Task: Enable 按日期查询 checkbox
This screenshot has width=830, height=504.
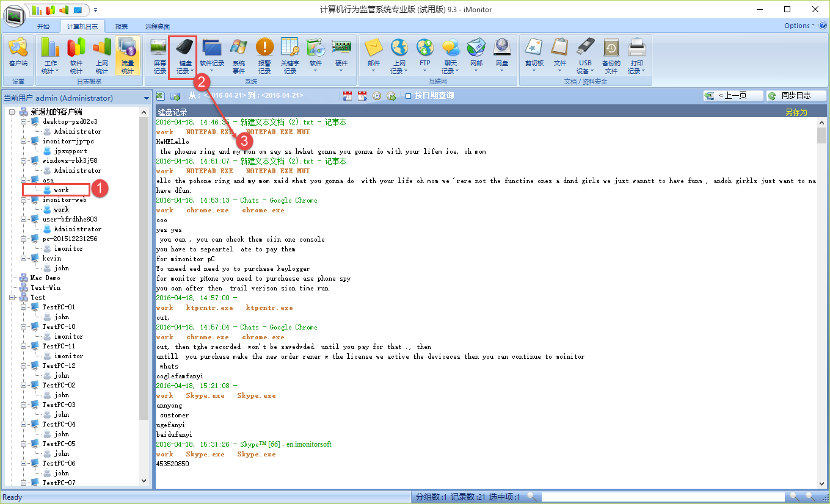Action: pyautogui.click(x=408, y=96)
